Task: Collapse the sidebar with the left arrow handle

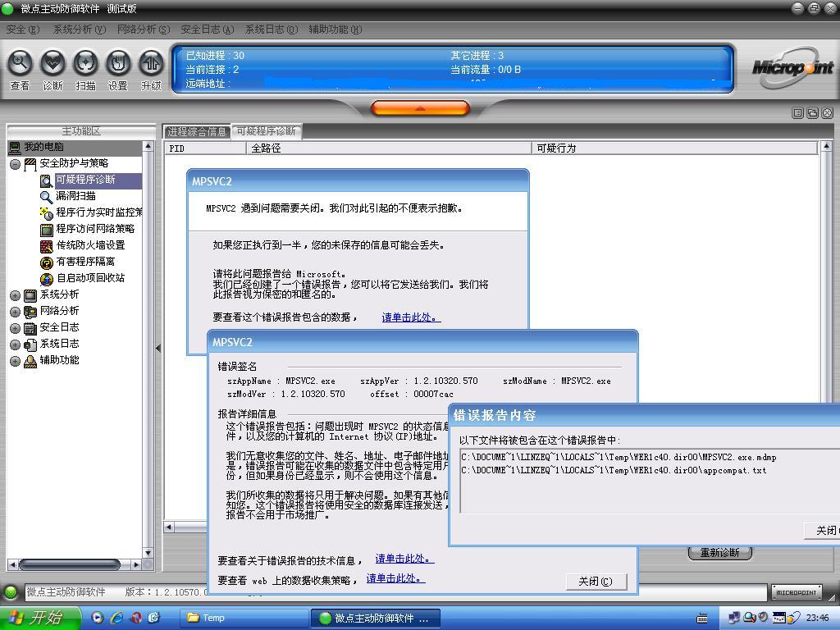Action: coord(158,348)
